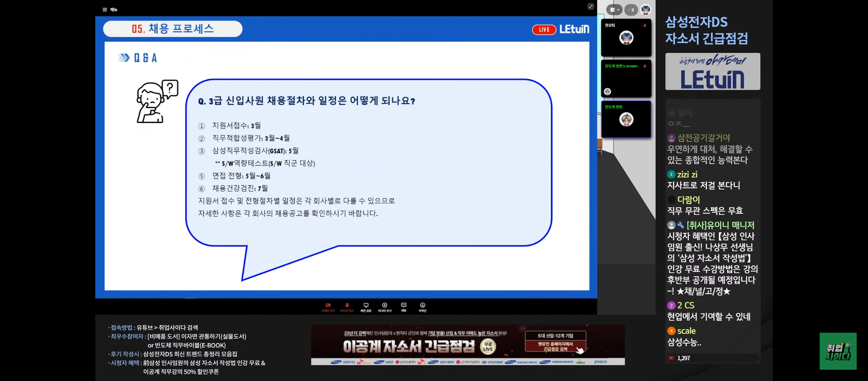Start screen share (화면 공유)

point(366,306)
